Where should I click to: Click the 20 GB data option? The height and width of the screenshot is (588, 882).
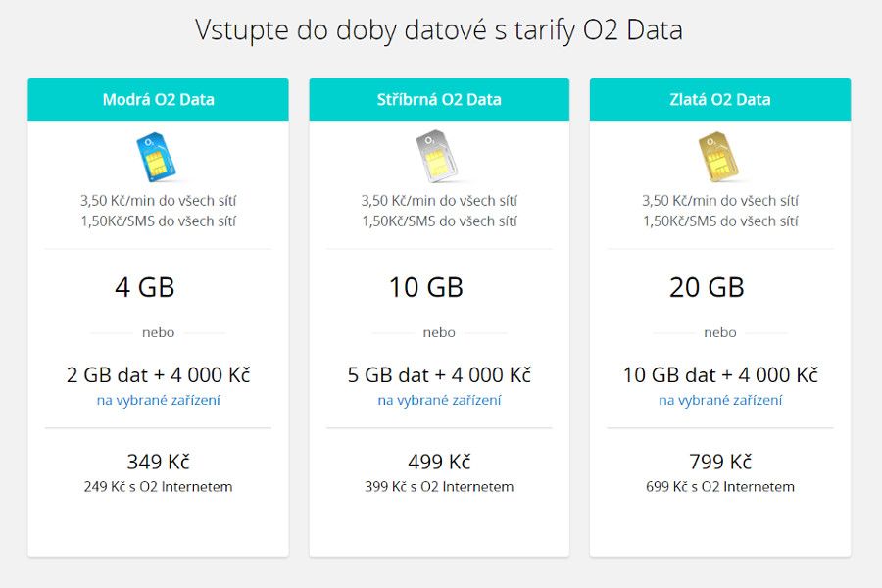pyautogui.click(x=707, y=288)
